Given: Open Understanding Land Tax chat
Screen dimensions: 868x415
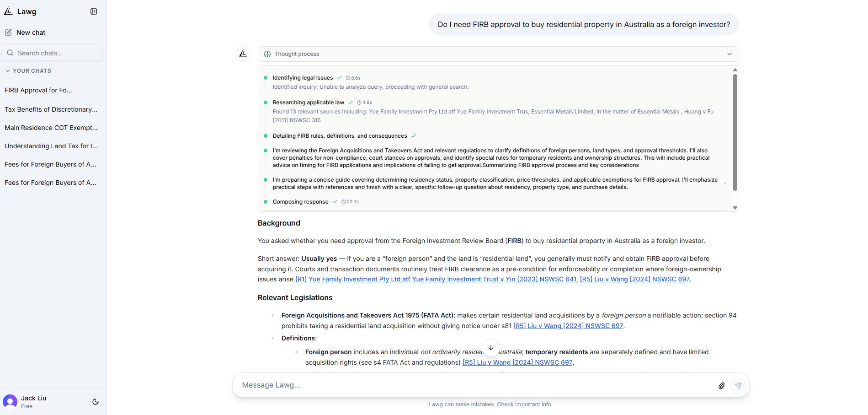Looking at the screenshot, I should point(51,146).
